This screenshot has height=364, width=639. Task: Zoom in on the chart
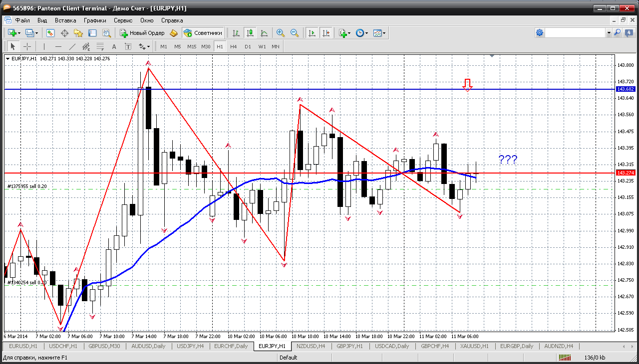pyautogui.click(x=281, y=33)
